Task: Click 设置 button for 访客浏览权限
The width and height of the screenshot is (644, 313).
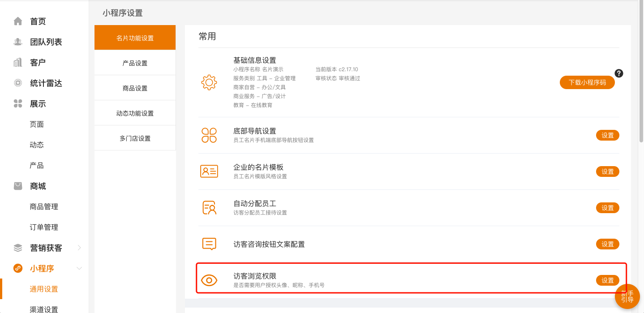Action: 607,280
